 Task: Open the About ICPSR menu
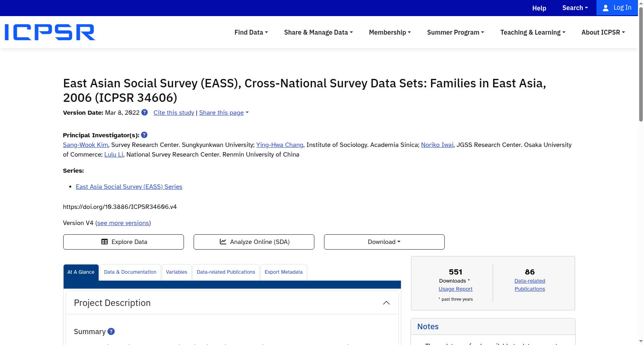603,32
